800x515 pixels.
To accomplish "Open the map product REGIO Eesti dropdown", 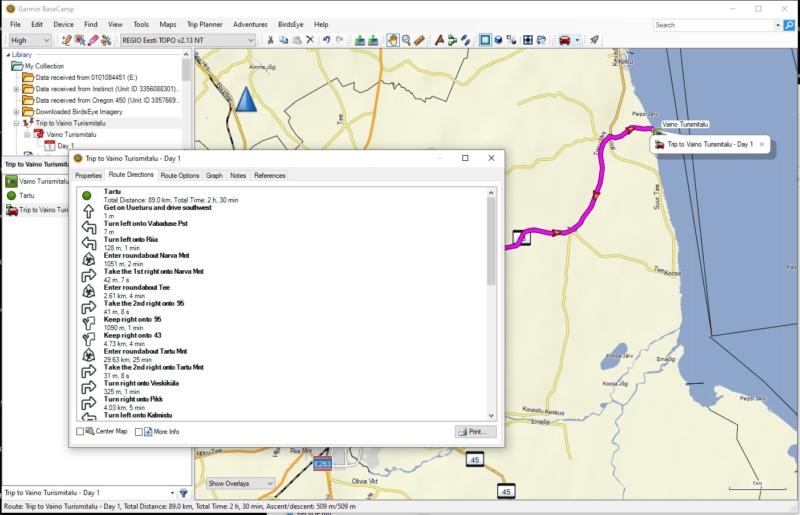I will point(187,40).
